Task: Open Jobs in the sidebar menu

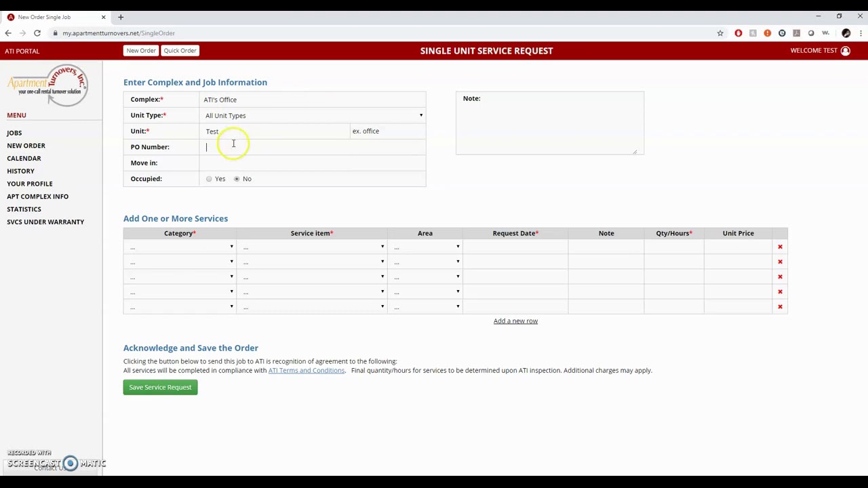Action: (x=14, y=133)
